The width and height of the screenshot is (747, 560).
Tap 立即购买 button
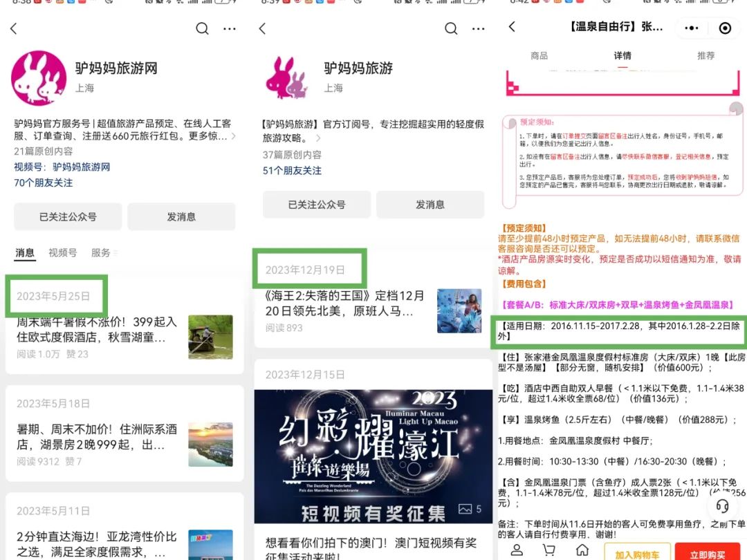pos(708,552)
